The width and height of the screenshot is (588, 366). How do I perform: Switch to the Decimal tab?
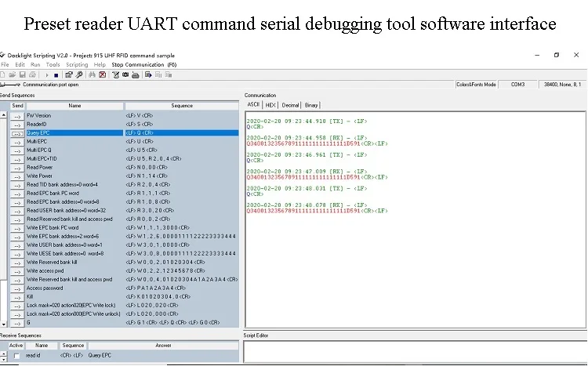click(x=290, y=105)
